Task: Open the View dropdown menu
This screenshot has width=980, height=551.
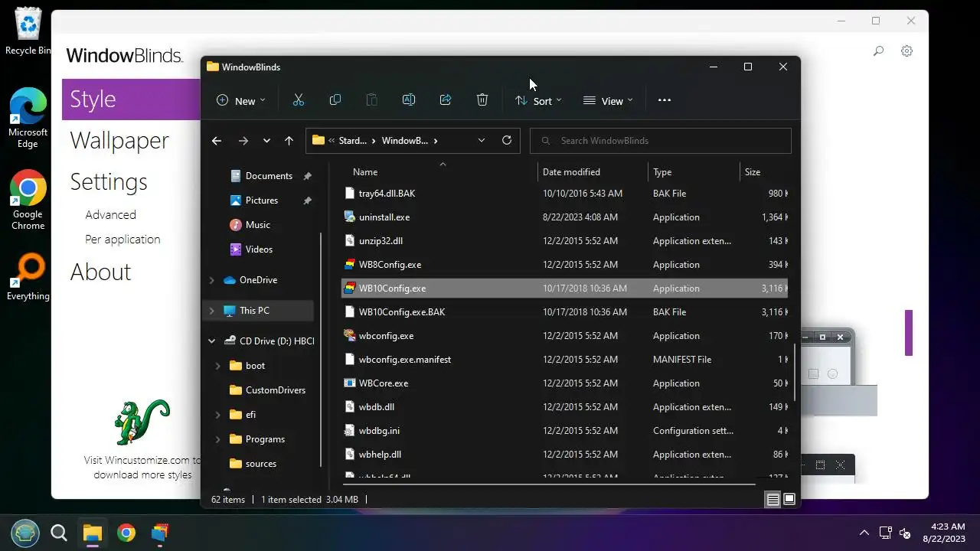Action: coord(608,100)
